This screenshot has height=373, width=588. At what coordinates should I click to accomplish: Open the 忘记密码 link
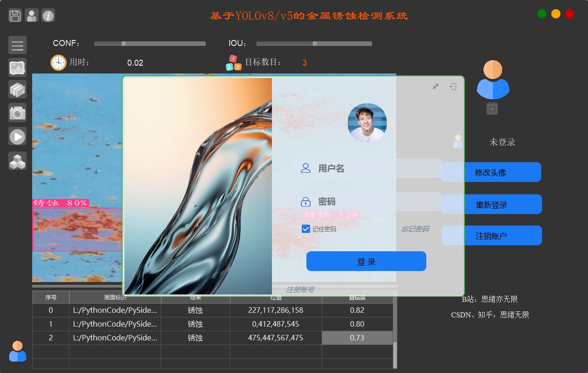pos(415,229)
